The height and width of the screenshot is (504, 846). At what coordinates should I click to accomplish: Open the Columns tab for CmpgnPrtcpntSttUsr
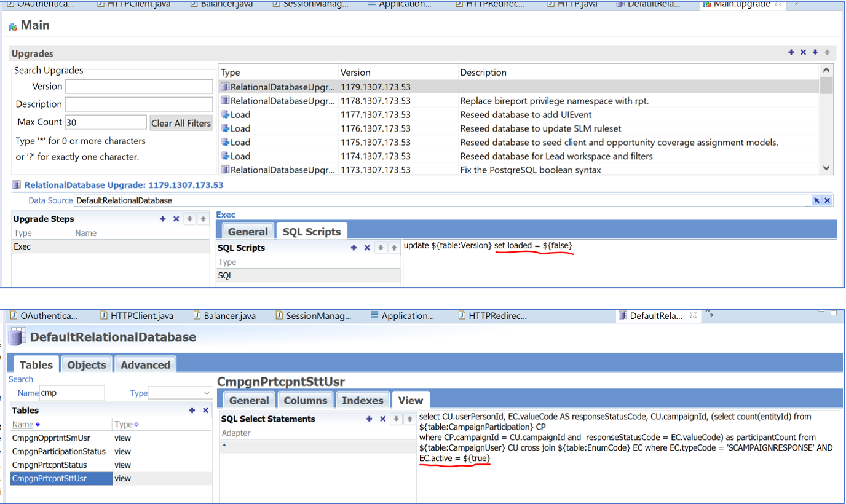click(306, 400)
